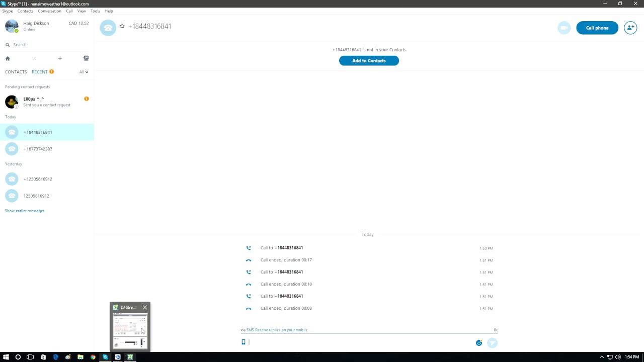Click call icon beside first Call to entry at 1:50 PM
The width and height of the screenshot is (644, 362).
[249, 248]
